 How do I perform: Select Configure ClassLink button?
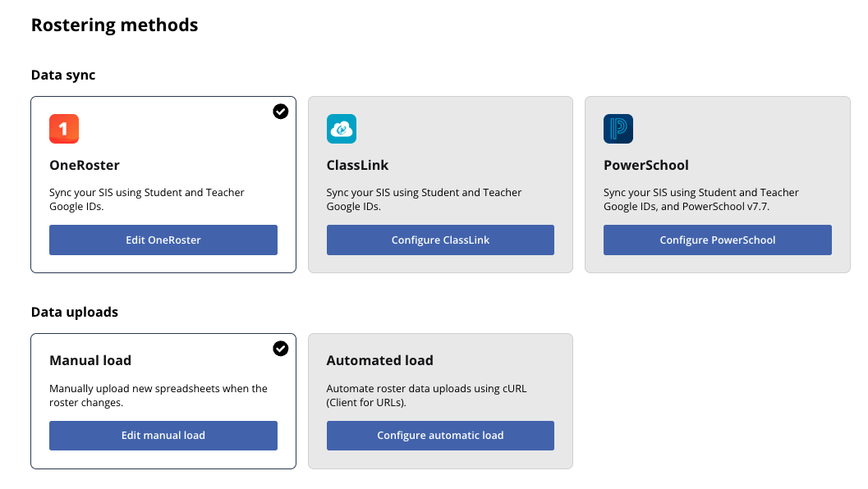(441, 240)
